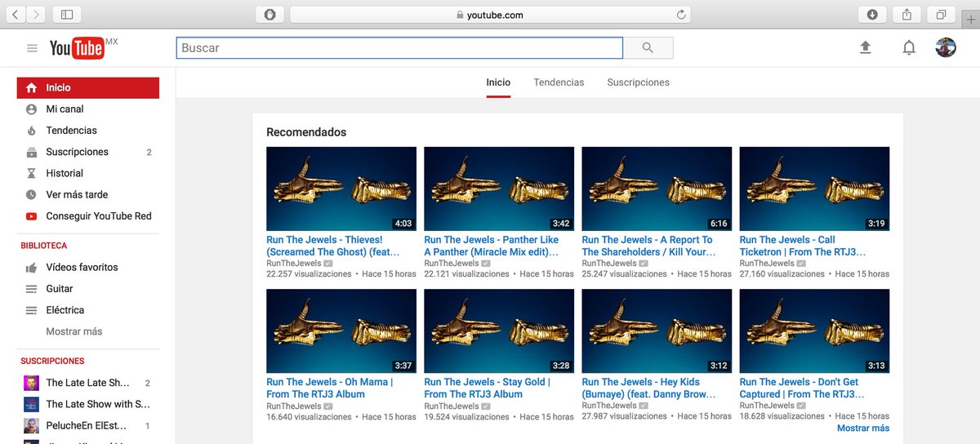Open the Stay Gold video thumbnail
Screen dimensions: 980x444
(499, 331)
